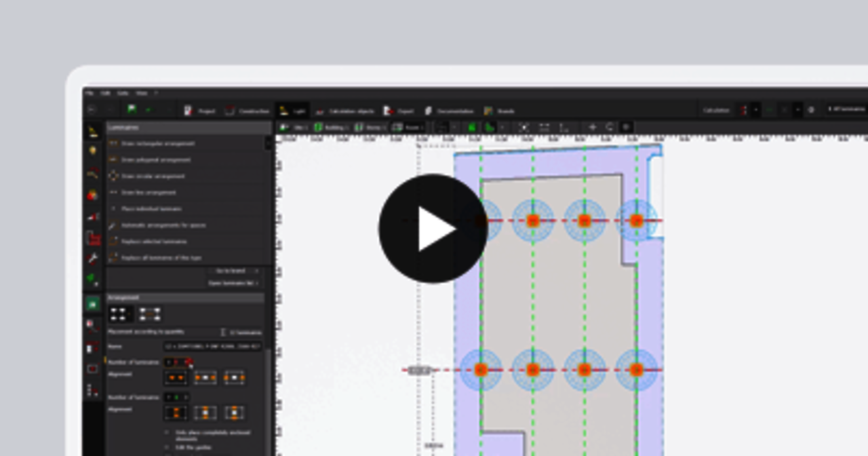The image size is (868, 456).
Task: Click the Draw rectangular arrangement tool icon
Action: (113, 144)
